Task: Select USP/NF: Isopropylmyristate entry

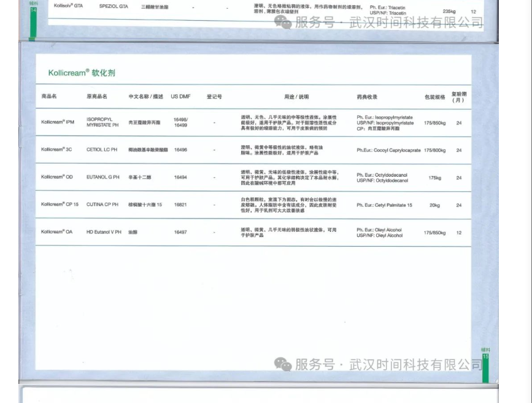Action: [385, 123]
